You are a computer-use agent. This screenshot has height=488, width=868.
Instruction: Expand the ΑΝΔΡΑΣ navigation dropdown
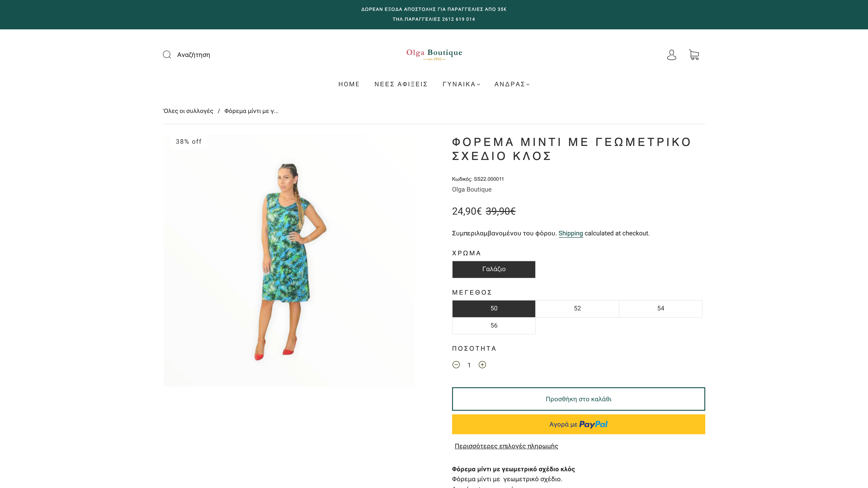pyautogui.click(x=511, y=84)
